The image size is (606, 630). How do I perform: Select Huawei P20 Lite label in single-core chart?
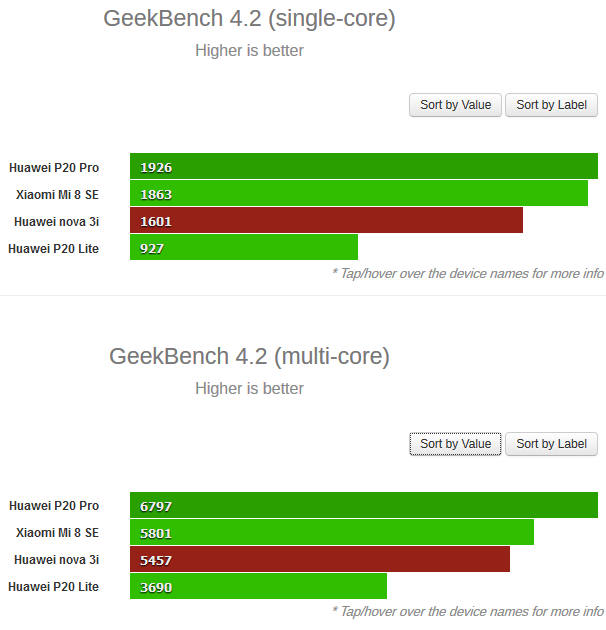coord(53,248)
